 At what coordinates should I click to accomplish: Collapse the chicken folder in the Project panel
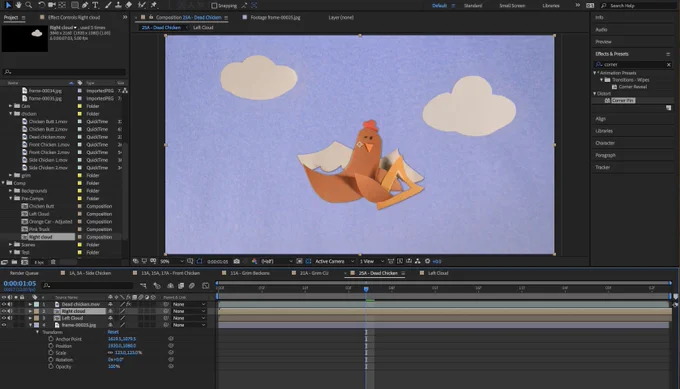point(11,114)
